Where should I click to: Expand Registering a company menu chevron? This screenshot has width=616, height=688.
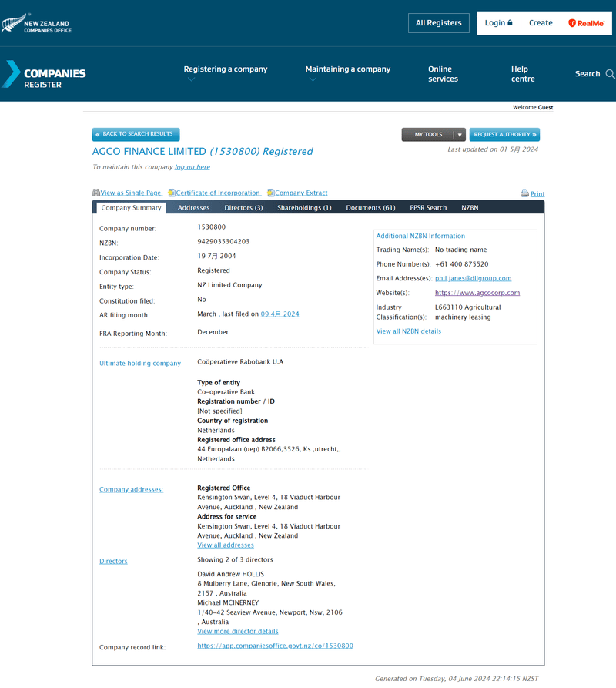pos(191,79)
